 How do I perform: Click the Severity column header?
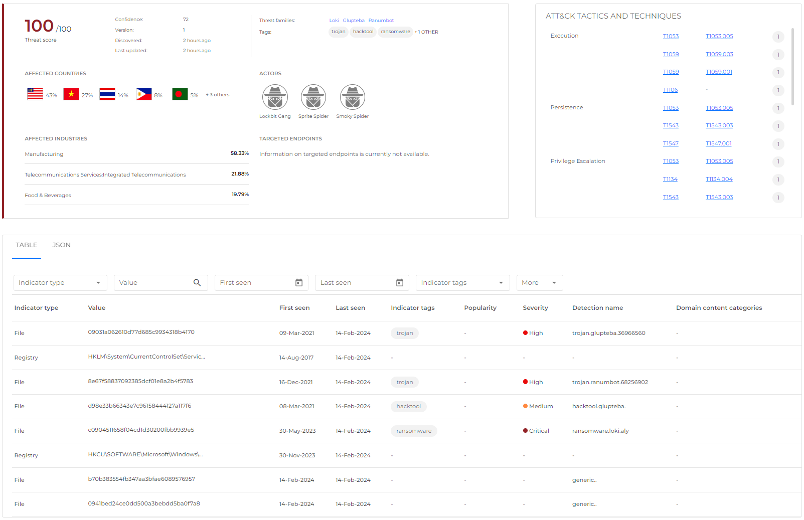(x=535, y=308)
